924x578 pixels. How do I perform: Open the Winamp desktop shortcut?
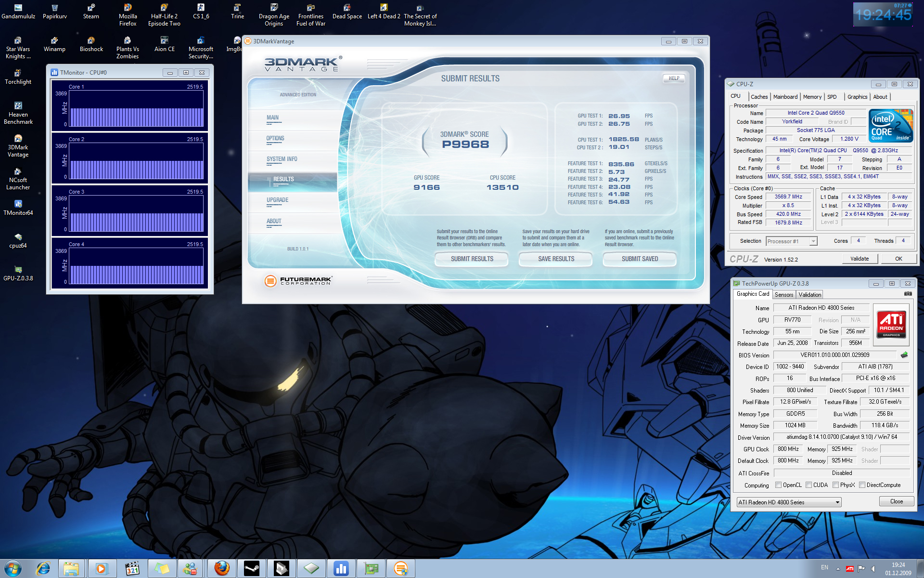pyautogui.click(x=54, y=44)
